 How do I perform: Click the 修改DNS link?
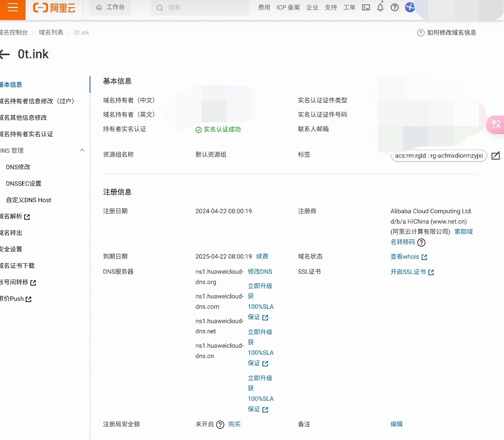(x=260, y=272)
